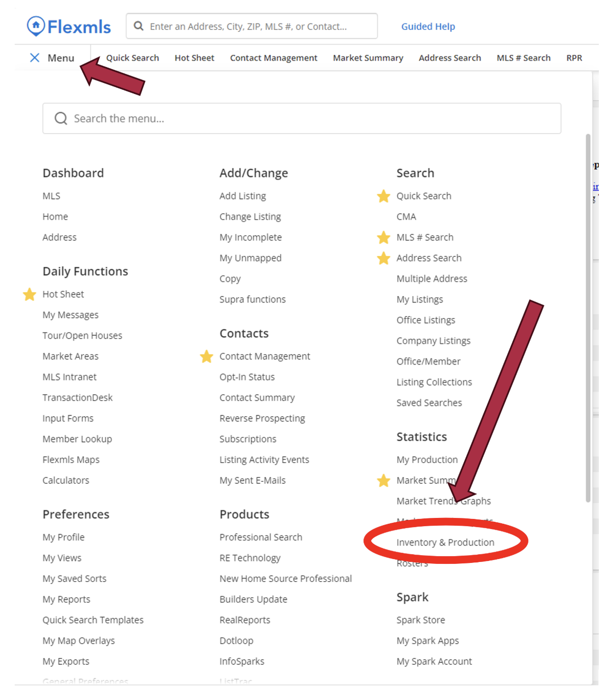The width and height of the screenshot is (615, 700).
Task: Click the magnifier icon in the address search bar
Action: click(139, 26)
